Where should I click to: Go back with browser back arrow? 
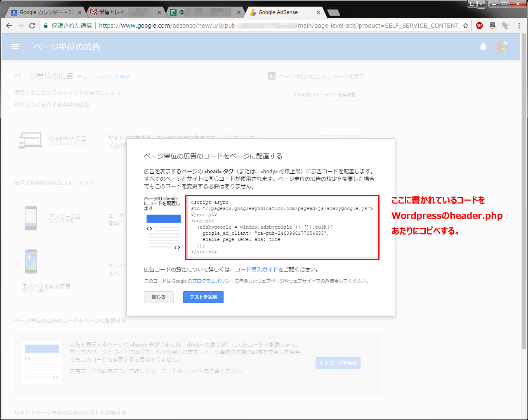[9, 26]
